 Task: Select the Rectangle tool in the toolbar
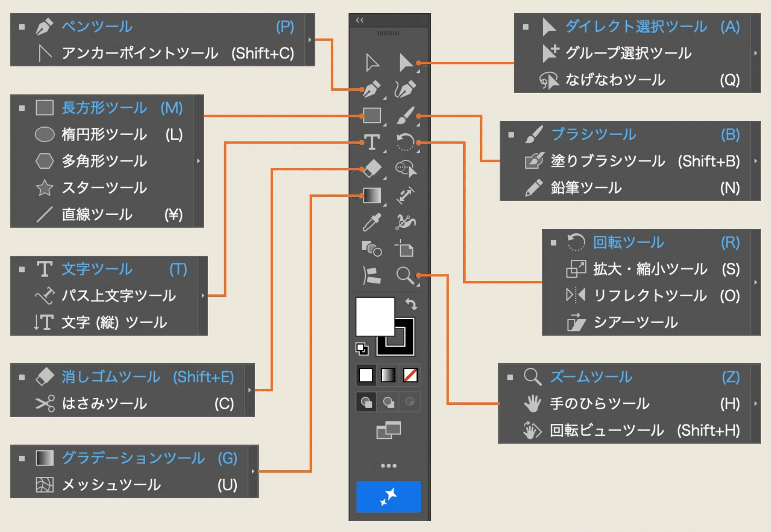372,115
